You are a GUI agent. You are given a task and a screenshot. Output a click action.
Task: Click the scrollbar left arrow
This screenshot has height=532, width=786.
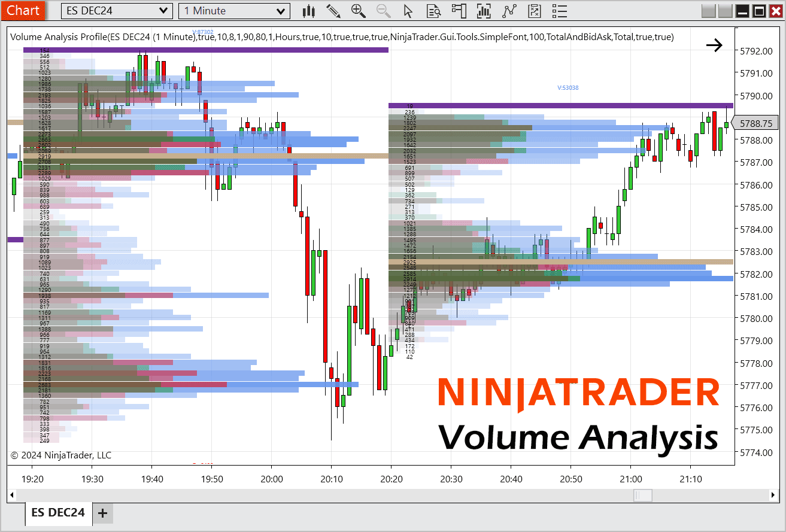[11, 495]
